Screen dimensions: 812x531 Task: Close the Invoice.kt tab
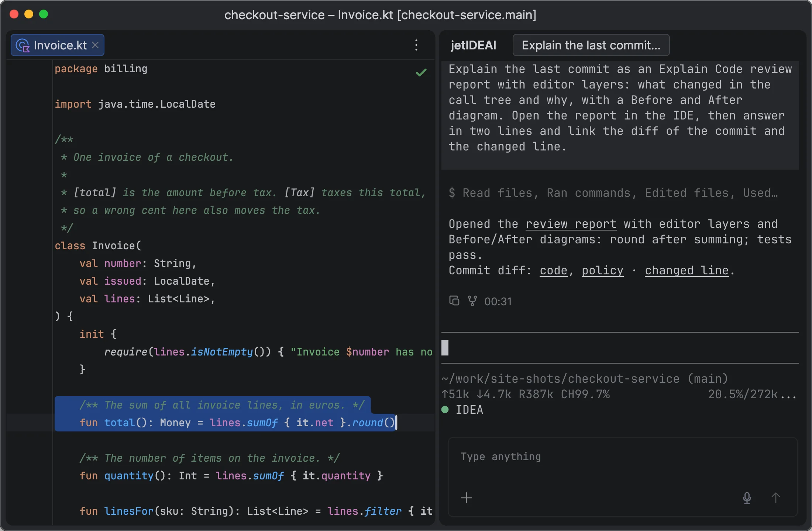click(95, 45)
